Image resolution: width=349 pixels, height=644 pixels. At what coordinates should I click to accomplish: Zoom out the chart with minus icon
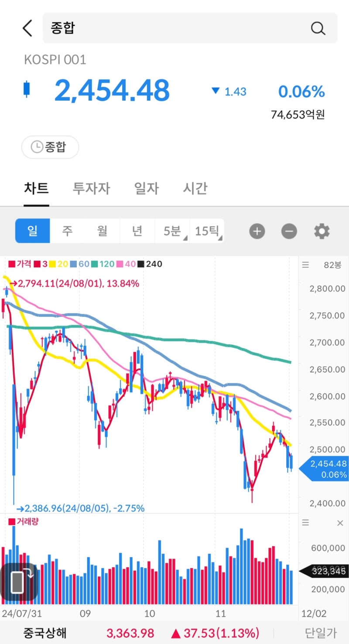289,231
